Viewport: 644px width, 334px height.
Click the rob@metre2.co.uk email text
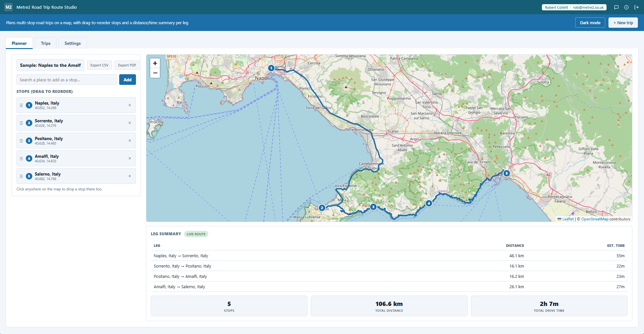(x=588, y=7)
